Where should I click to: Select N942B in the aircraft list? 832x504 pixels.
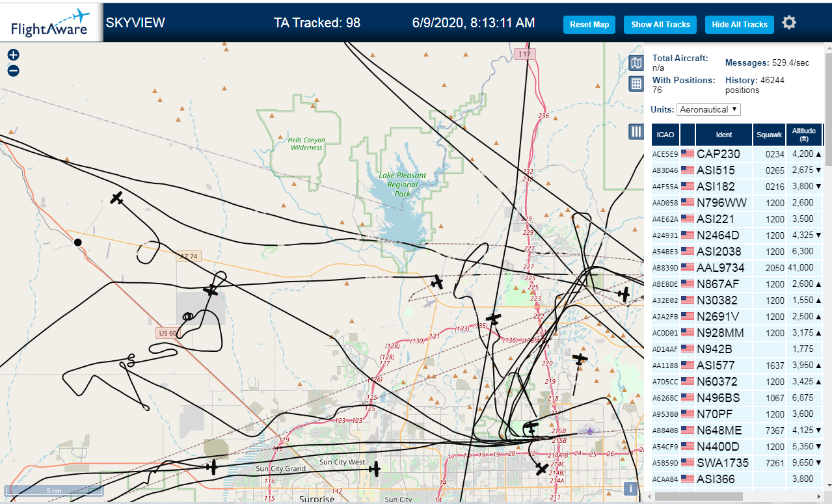click(714, 349)
